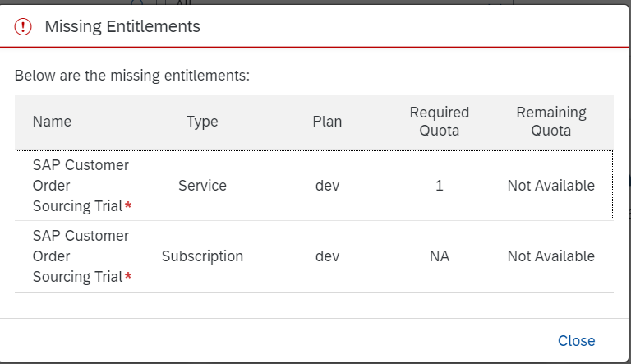Close the Missing Entitlements dialog
This screenshot has width=631, height=364.
576,341
